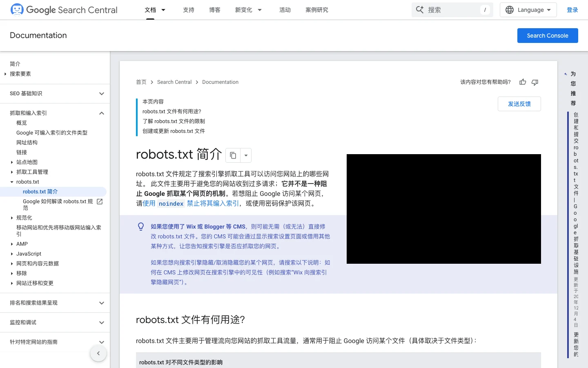Follow the noindex 禁止将其编入索引 link
The height and width of the screenshot is (368, 588).
[191, 203]
